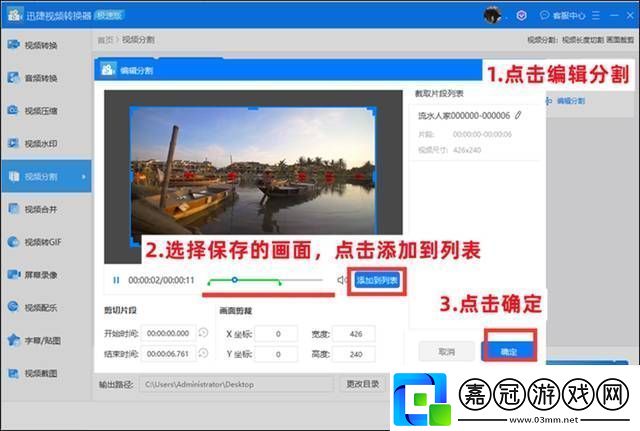
Task: Click the 视频尺寸 426x240 text
Action: tap(449, 150)
